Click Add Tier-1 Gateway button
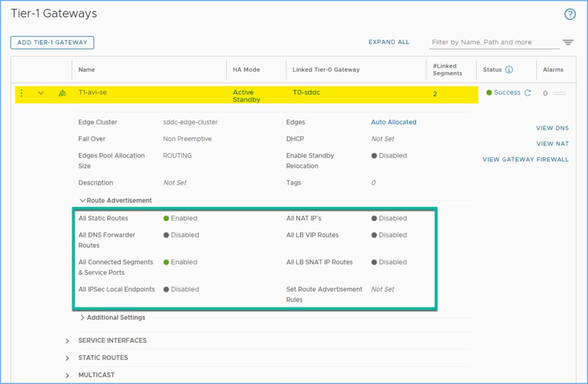 [x=52, y=42]
